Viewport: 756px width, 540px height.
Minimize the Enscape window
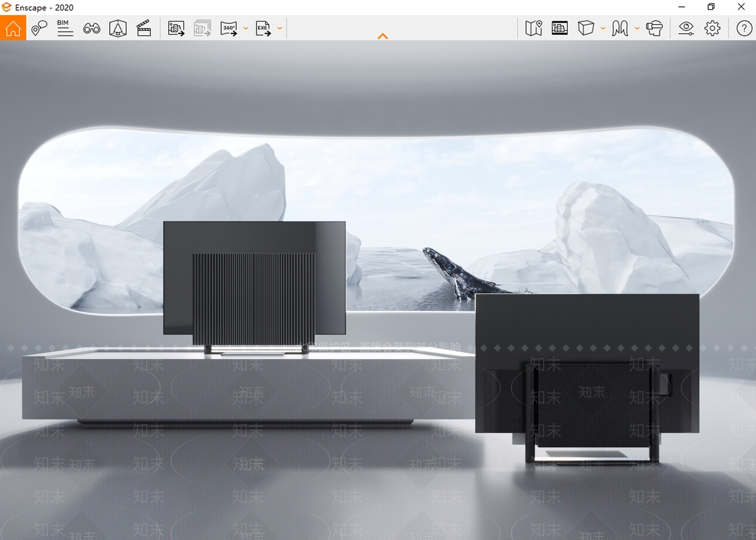click(x=681, y=7)
